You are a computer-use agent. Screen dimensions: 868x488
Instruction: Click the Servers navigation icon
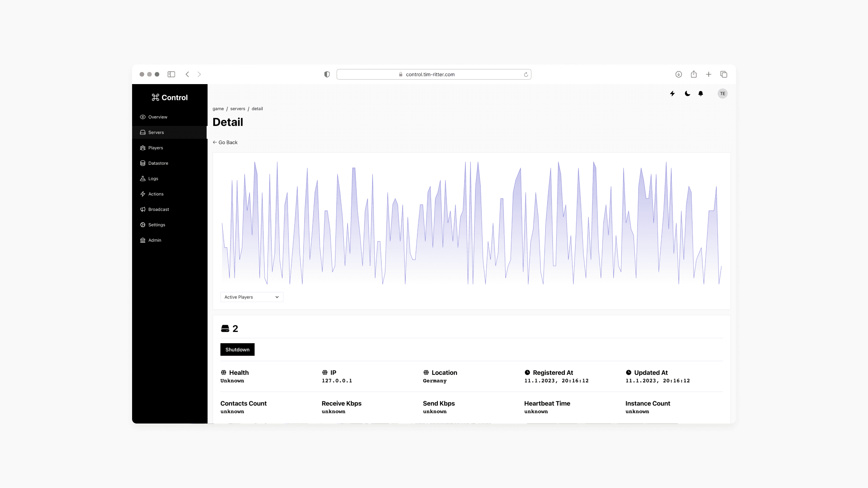click(x=143, y=132)
